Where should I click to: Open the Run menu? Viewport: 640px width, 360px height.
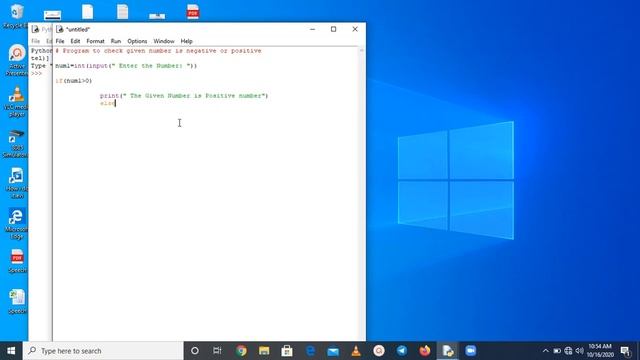click(x=116, y=41)
